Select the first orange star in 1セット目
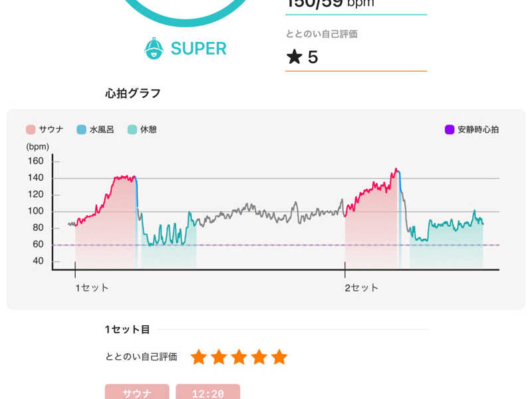Image resolution: width=532 pixels, height=399 pixels. (199, 357)
